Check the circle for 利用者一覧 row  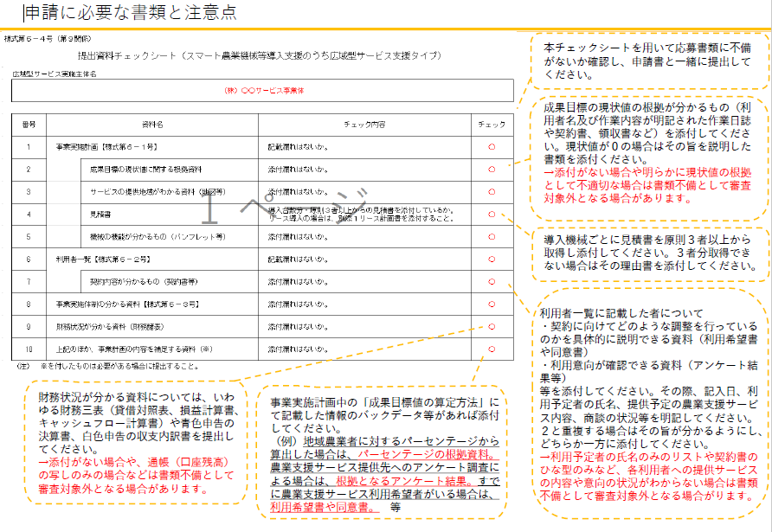pos(492,259)
